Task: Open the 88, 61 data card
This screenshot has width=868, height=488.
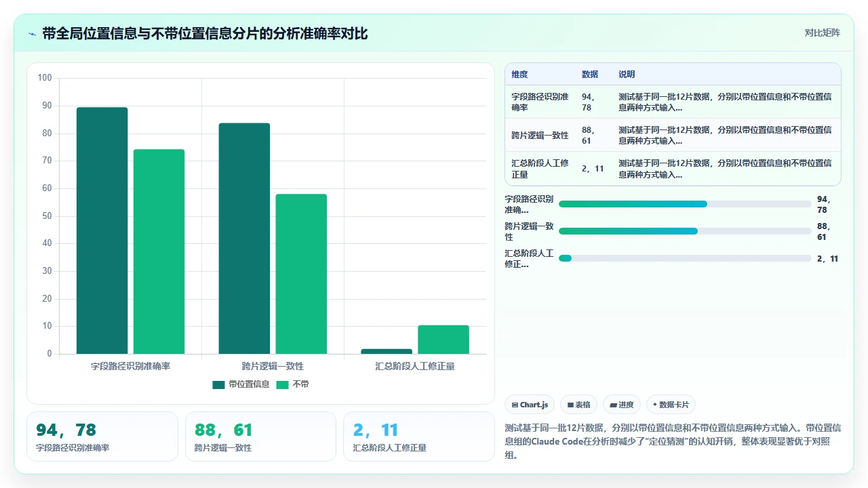Action: 260,436
